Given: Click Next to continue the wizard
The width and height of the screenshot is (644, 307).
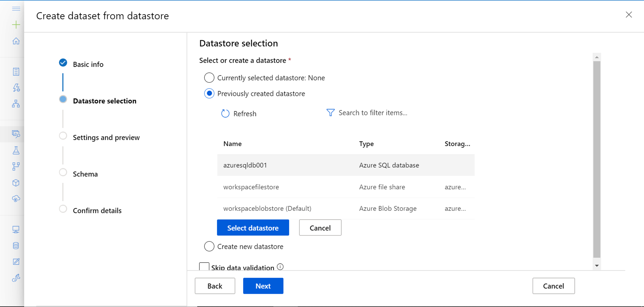Looking at the screenshot, I should pyautogui.click(x=263, y=286).
